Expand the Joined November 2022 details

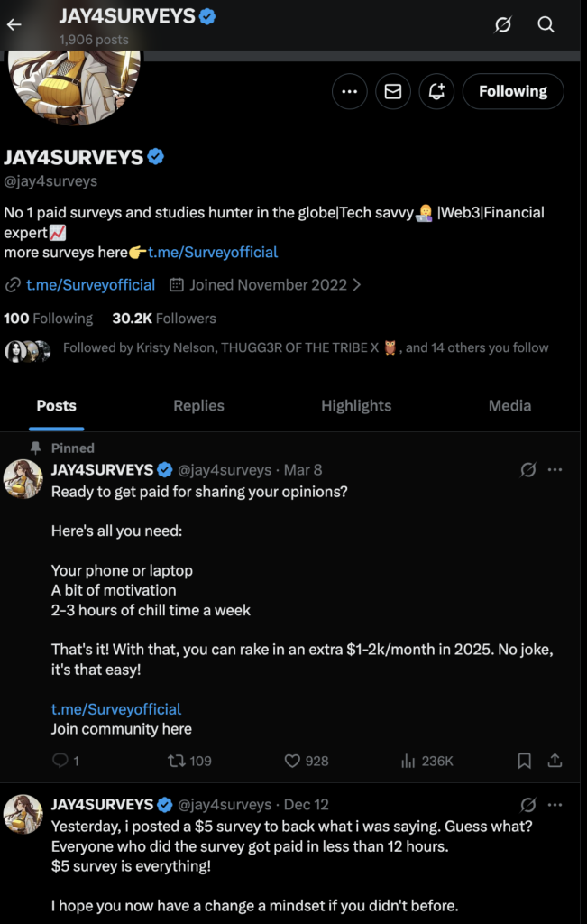(x=267, y=284)
